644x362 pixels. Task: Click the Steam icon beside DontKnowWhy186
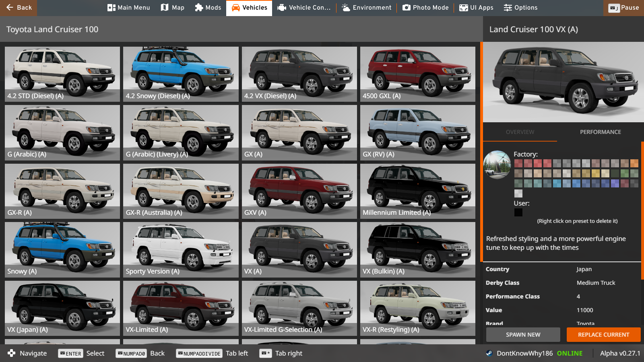pyautogui.click(x=489, y=353)
